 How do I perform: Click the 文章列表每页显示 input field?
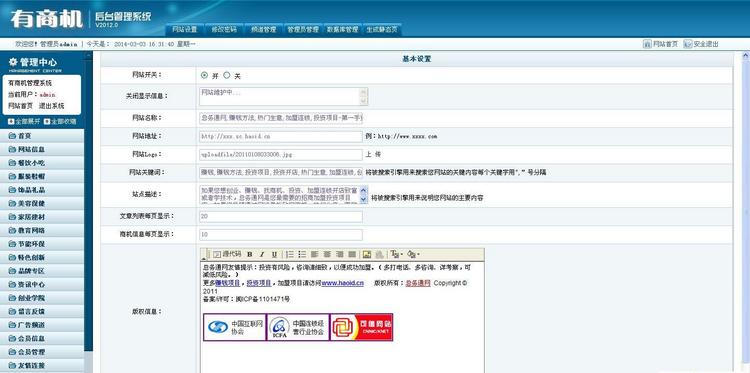coord(281,217)
